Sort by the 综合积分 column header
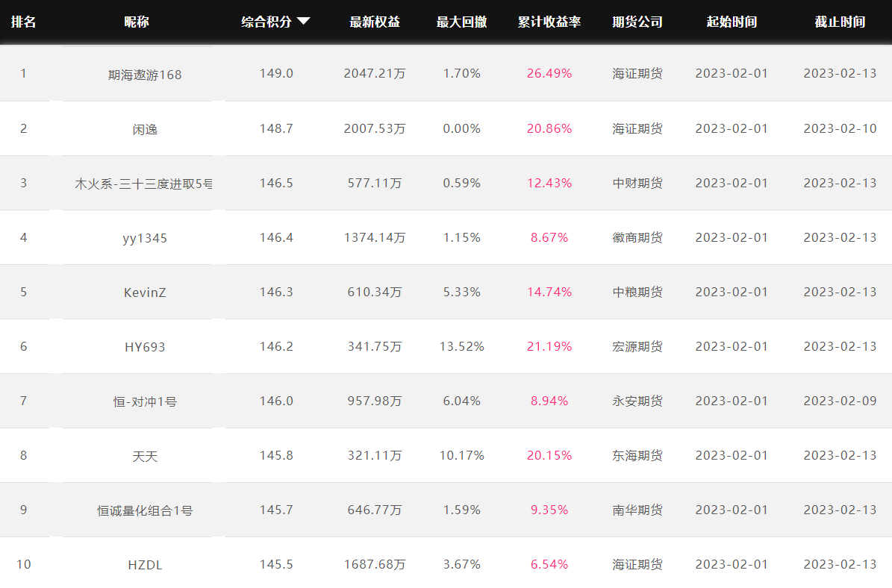The height and width of the screenshot is (588, 892). (266, 22)
